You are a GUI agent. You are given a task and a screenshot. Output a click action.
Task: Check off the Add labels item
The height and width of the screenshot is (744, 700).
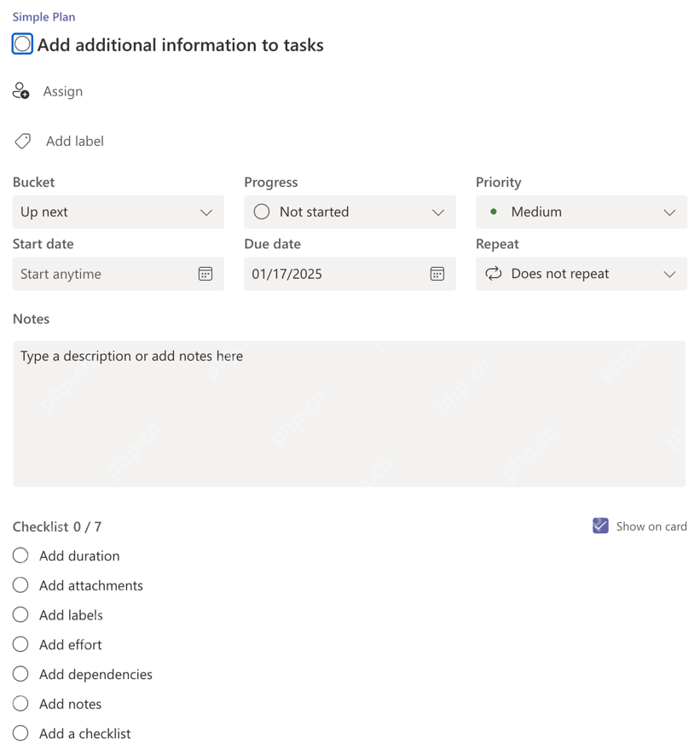(20, 614)
